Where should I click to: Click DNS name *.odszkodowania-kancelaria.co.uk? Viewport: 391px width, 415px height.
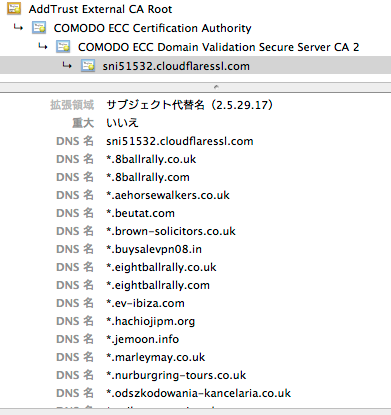point(198,393)
